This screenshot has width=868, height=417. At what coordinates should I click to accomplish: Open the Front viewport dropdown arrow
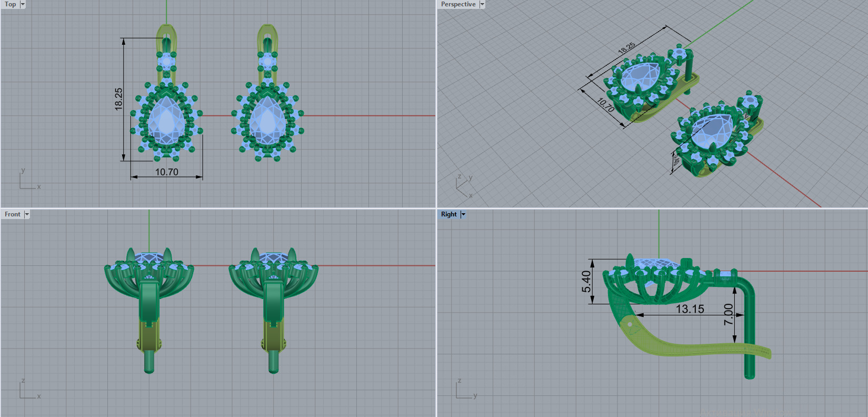tap(27, 214)
